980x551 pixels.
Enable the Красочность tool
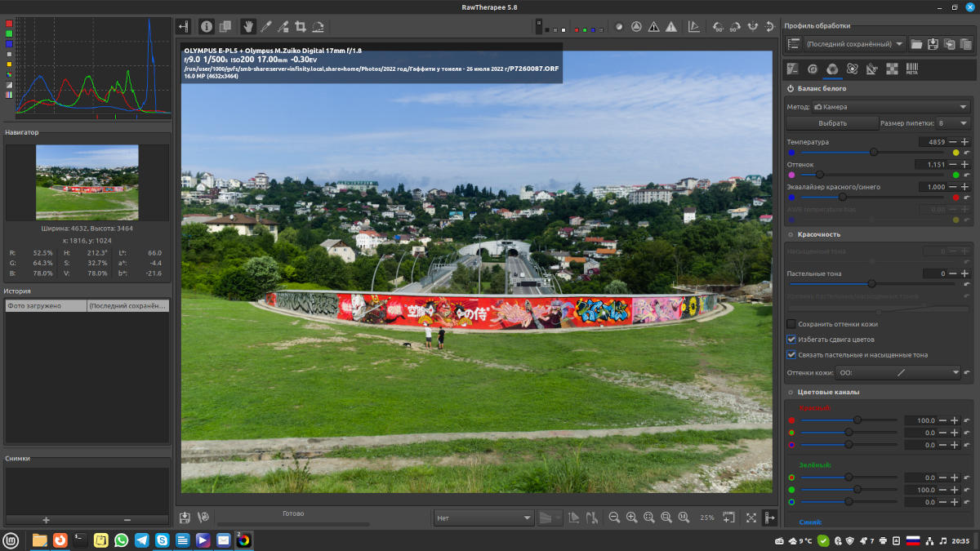tap(791, 234)
